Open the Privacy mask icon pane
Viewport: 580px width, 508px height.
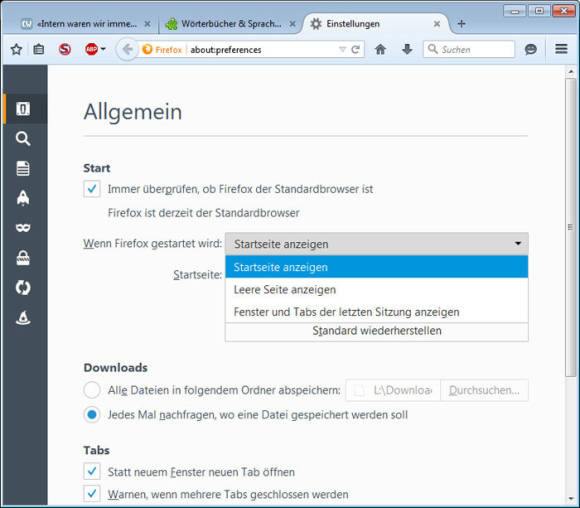(x=23, y=228)
